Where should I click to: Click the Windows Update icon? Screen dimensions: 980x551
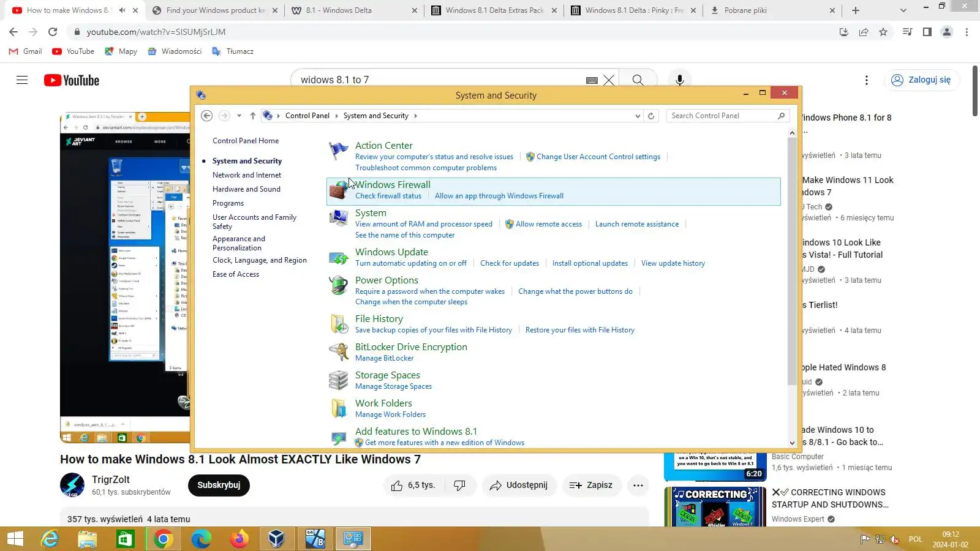pyautogui.click(x=338, y=258)
